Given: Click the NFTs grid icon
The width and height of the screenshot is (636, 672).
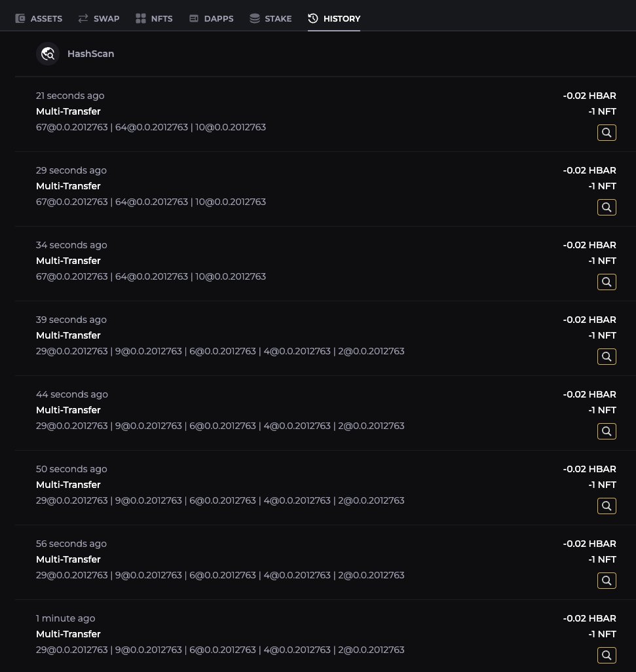Looking at the screenshot, I should coord(141,18).
